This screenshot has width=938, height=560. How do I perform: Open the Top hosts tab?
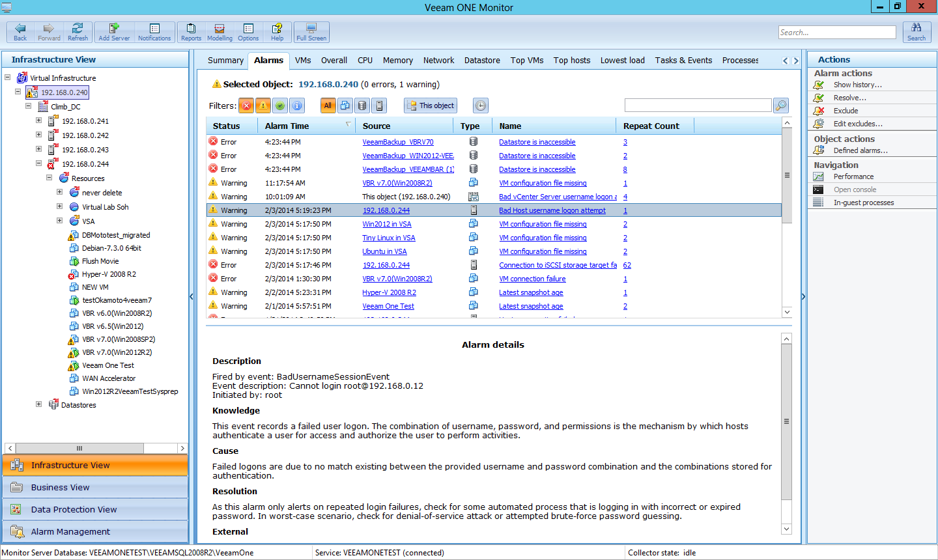(572, 60)
